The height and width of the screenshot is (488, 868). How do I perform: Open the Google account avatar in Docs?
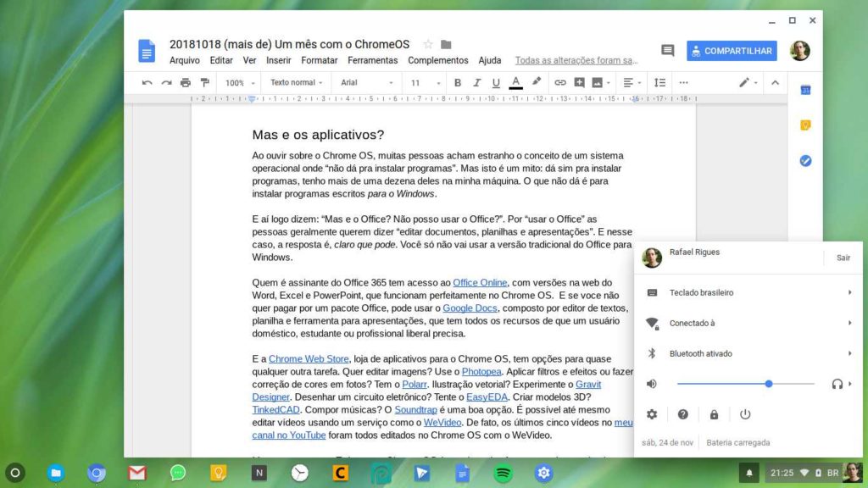[x=800, y=51]
